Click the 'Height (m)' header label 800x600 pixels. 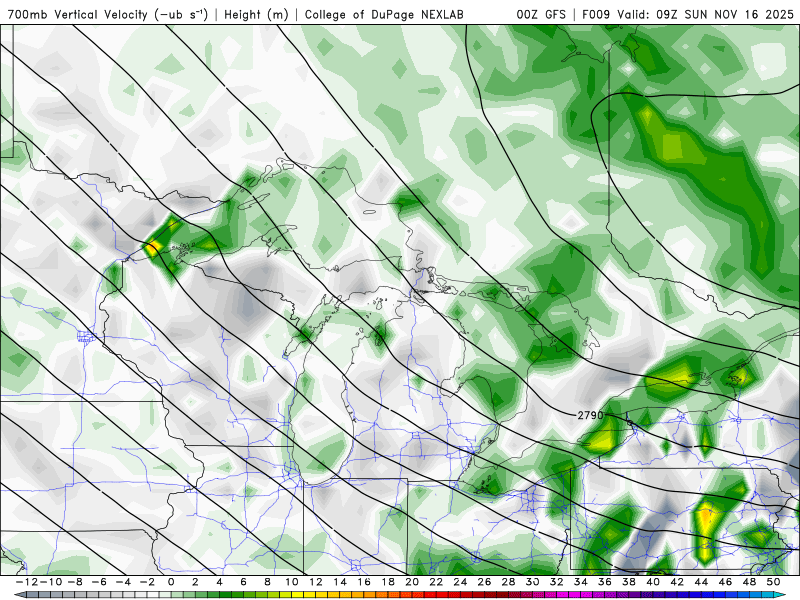pos(256,14)
